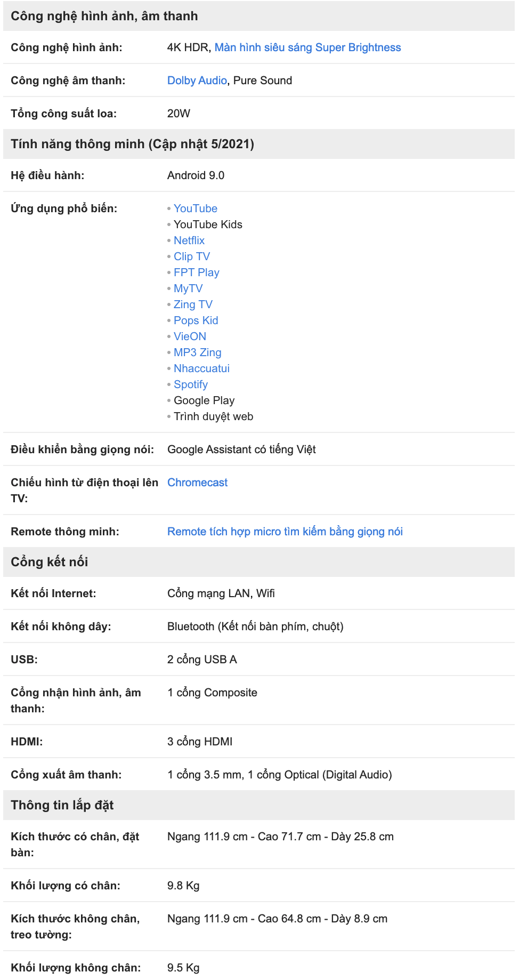Click the Tính năng thông minh section header
The image size is (519, 980).
click(x=259, y=144)
